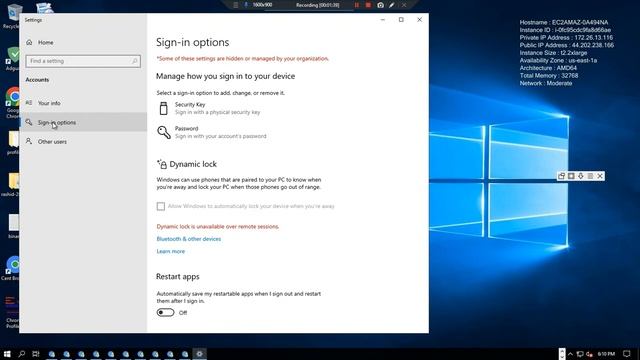Click the Dynamic lock heading icon
The image size is (640, 360).
pos(162,164)
